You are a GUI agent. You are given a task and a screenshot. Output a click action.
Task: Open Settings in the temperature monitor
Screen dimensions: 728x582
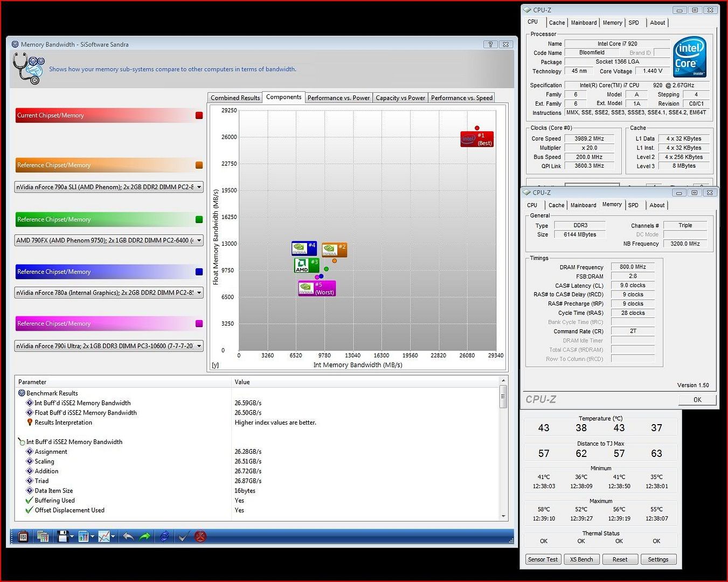[658, 559]
